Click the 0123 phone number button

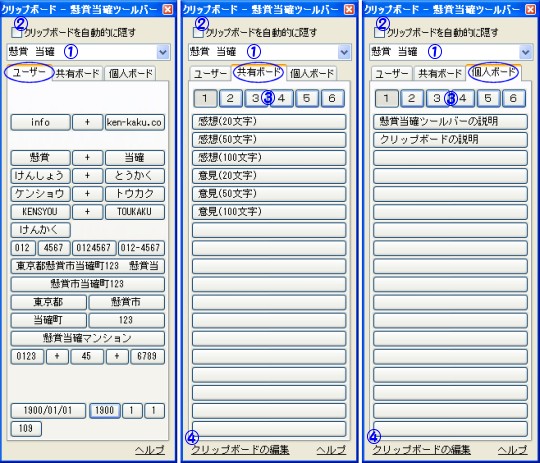click(x=27, y=356)
